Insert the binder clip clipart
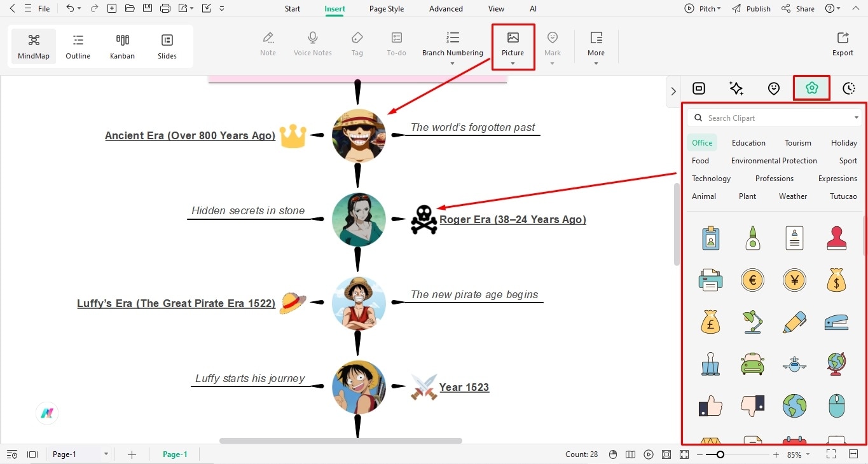This screenshot has height=464, width=868. pos(710,364)
